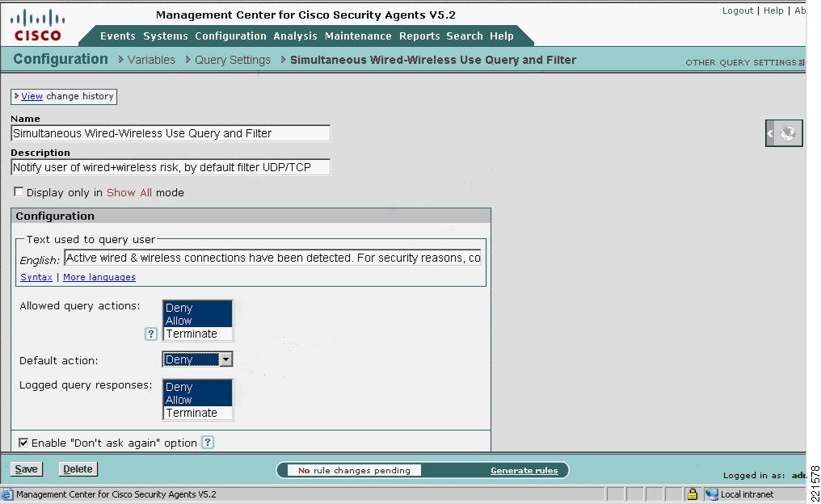Click the Cisco logo
The image size is (821, 504).
(x=38, y=25)
